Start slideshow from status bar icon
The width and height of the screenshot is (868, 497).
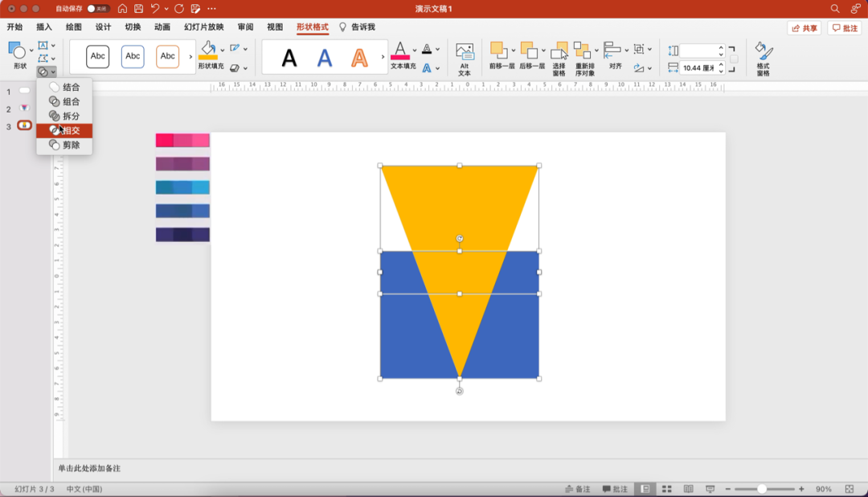pyautogui.click(x=710, y=489)
